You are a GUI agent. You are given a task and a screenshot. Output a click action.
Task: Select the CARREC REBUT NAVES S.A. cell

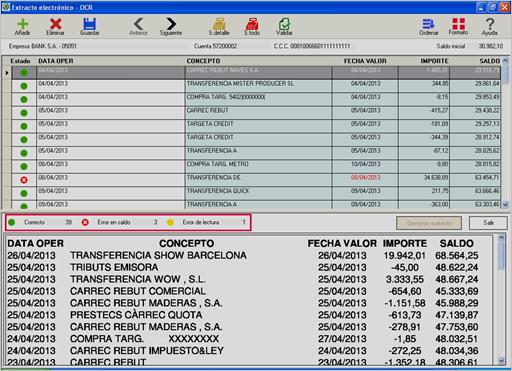click(258, 73)
